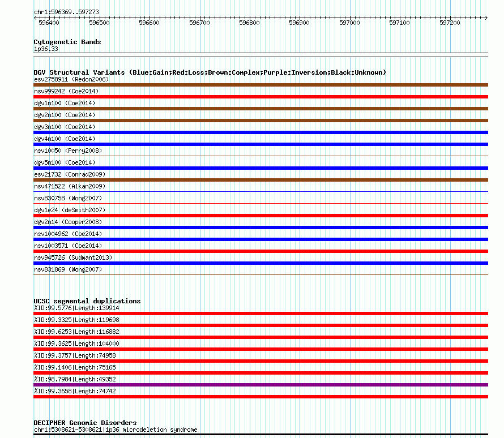The height and width of the screenshot is (438, 504).
Task: Click the 596500 ruler position
Action: click(99, 23)
